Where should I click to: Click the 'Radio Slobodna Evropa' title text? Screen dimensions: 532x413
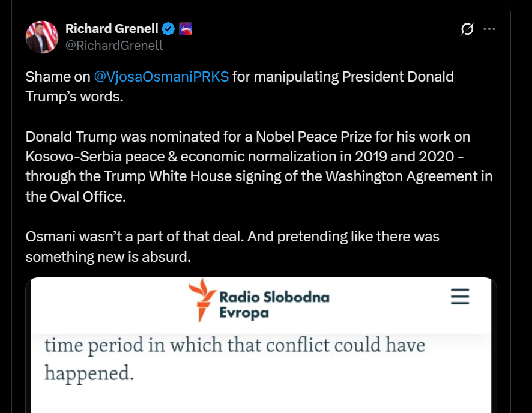[274, 304]
